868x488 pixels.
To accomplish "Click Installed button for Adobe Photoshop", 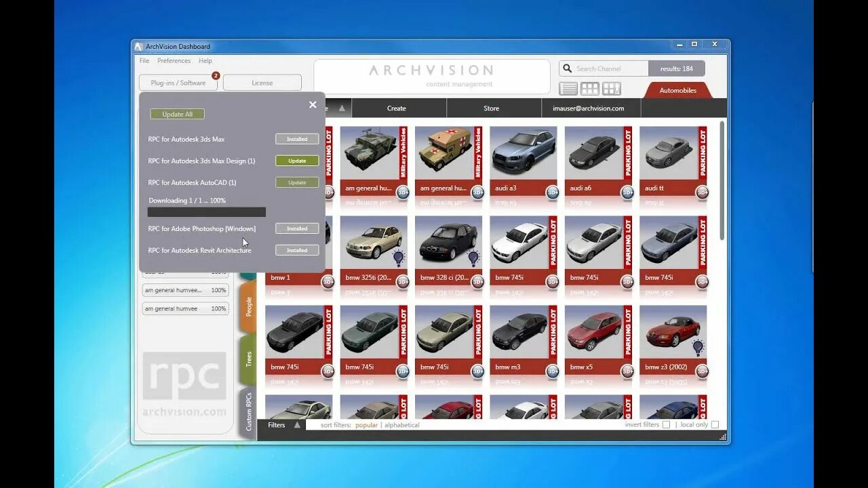I will click(297, 228).
